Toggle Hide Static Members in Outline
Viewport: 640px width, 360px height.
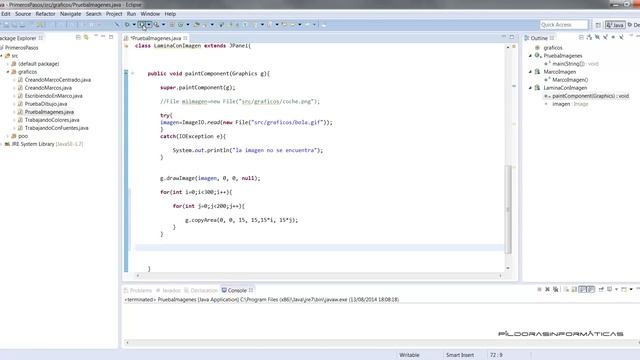click(605, 37)
